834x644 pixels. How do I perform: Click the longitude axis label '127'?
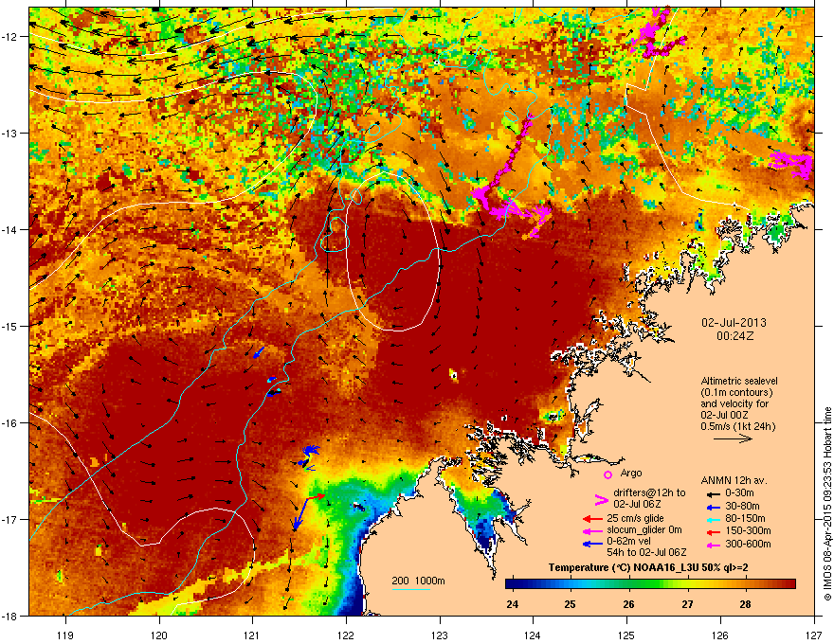814,635
